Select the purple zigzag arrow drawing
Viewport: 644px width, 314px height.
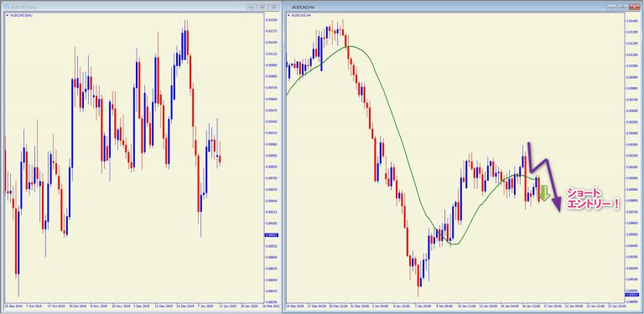[x=543, y=177]
